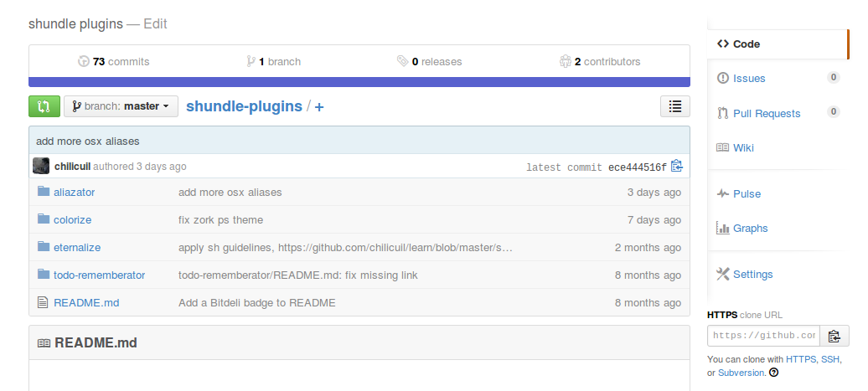Click the README.md file icon in file list
868x391 pixels.
pyautogui.click(x=44, y=302)
